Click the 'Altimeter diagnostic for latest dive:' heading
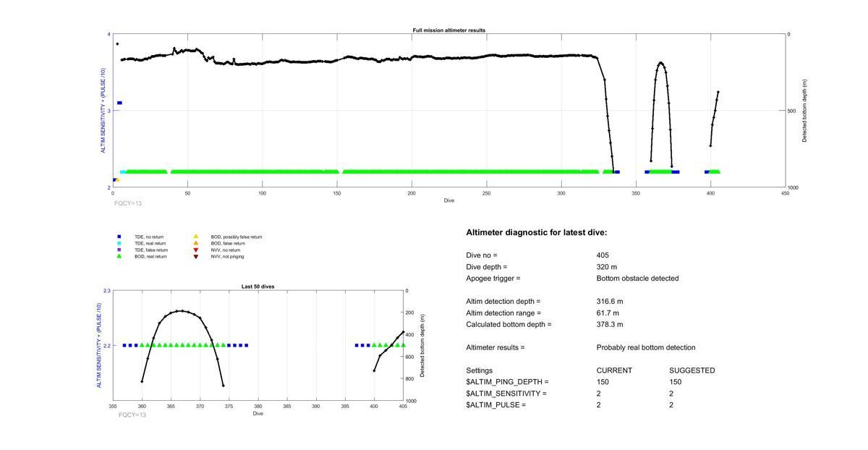 [x=537, y=233]
